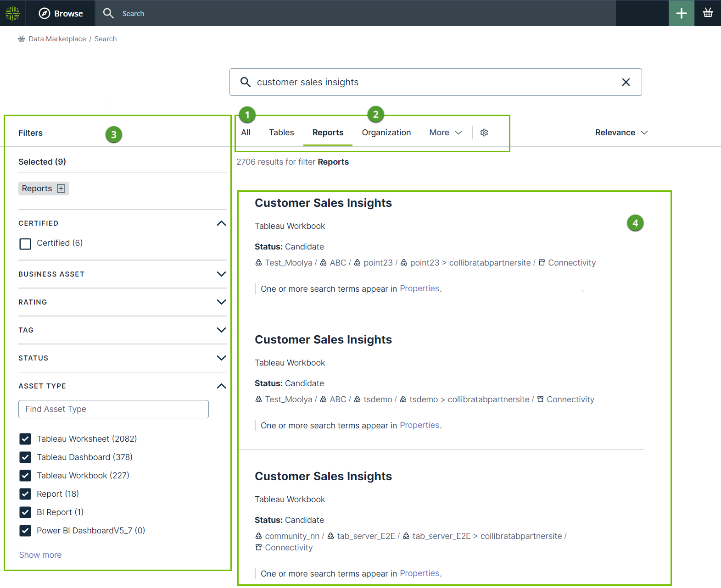Switch to the Tables tab
The width and height of the screenshot is (721, 588).
tap(281, 133)
